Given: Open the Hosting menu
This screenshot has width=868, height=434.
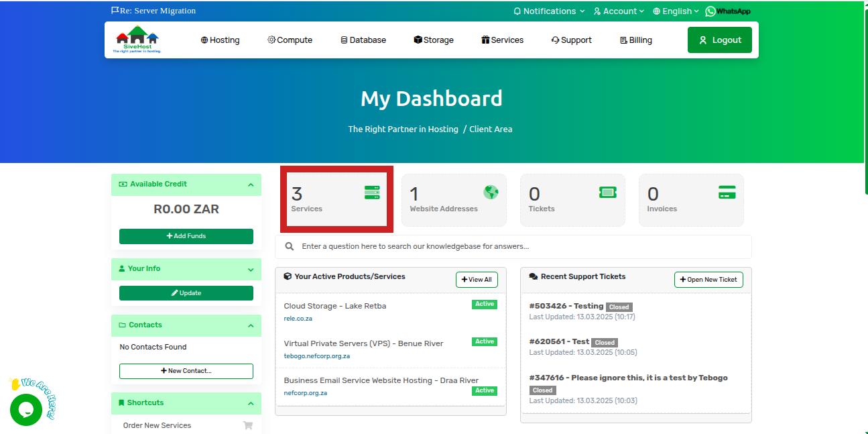Looking at the screenshot, I should point(220,40).
